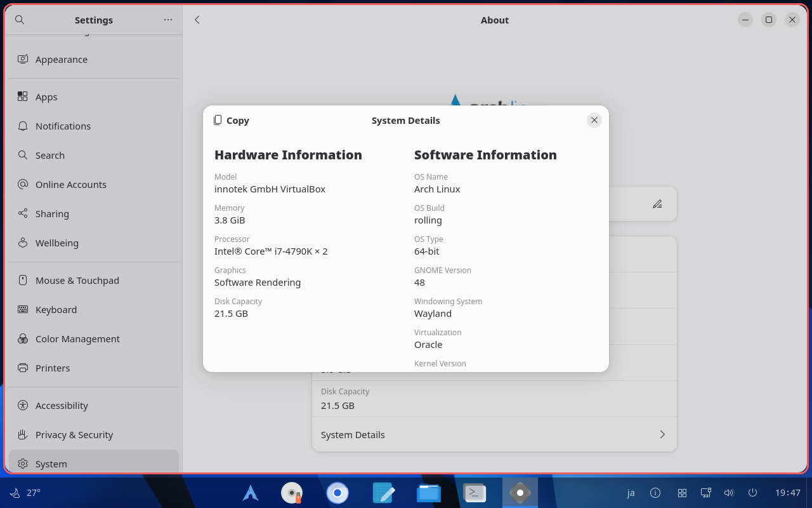Viewport: 812px width, 508px height.
Task: Open the Terminal from taskbar
Action: click(475, 493)
